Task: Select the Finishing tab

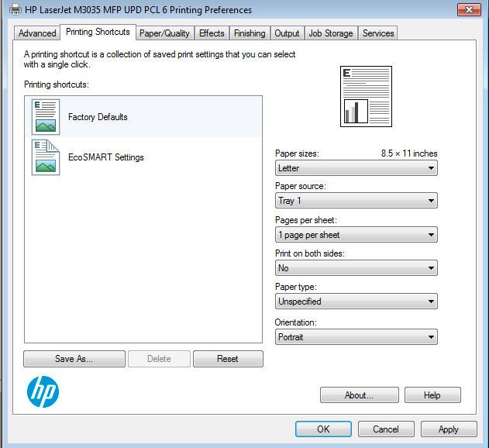Action: point(250,33)
